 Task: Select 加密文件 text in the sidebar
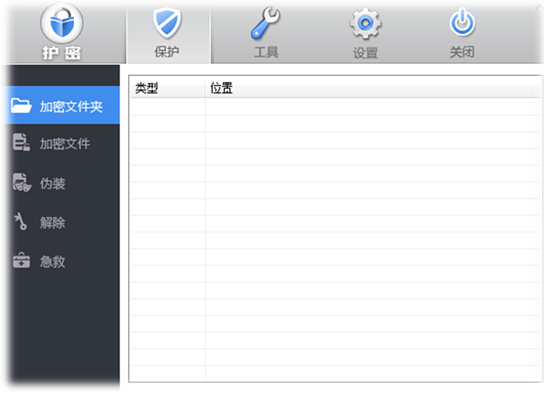click(65, 144)
